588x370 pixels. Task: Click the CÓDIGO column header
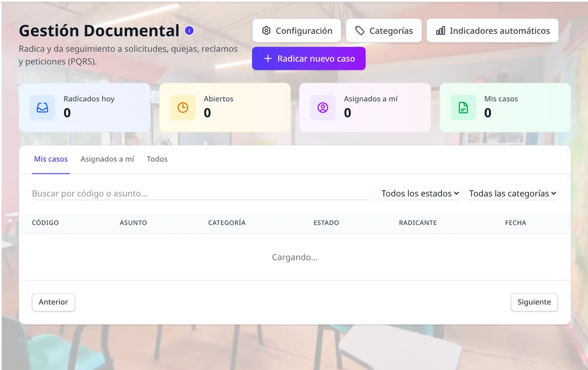coord(45,222)
